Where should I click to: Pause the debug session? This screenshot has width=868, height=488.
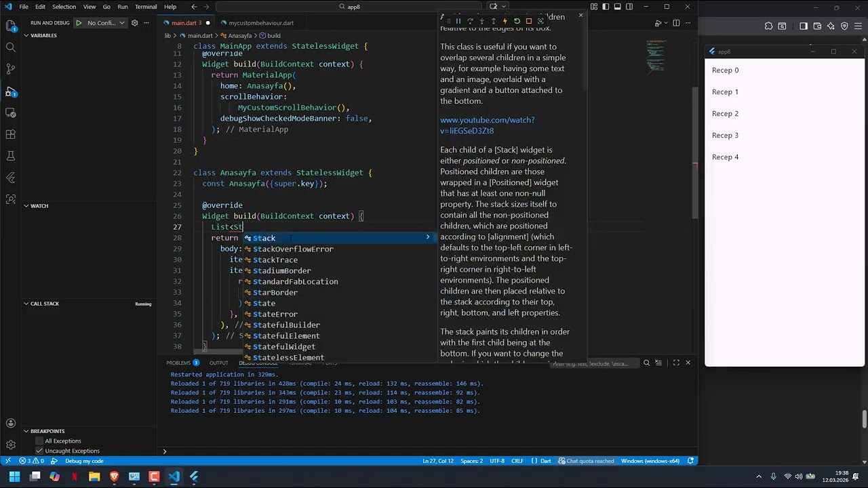click(458, 21)
